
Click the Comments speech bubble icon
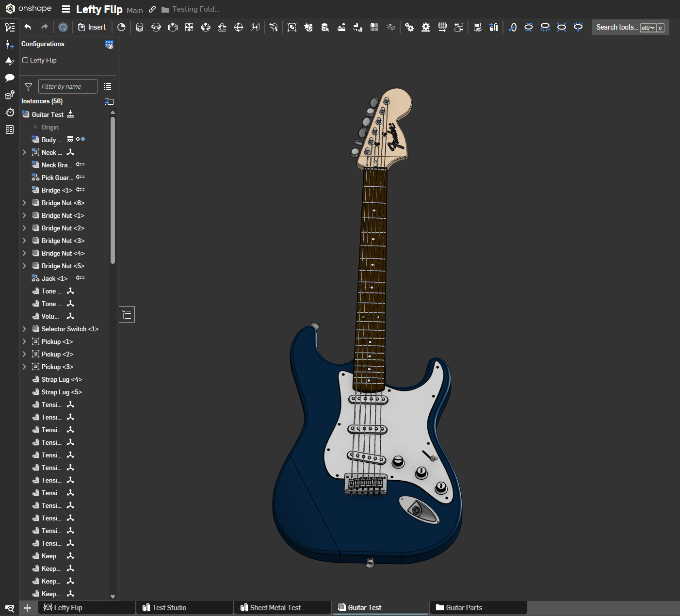10,78
